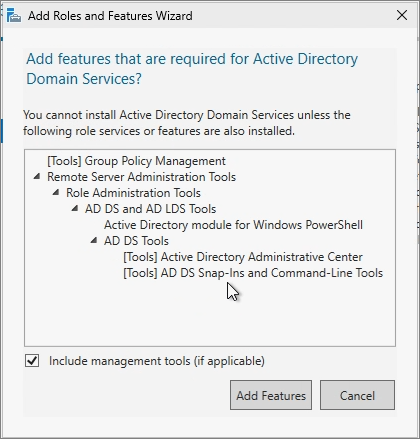The width and height of the screenshot is (420, 439).
Task: Select Role Administration Tools label
Action: pos(133,193)
